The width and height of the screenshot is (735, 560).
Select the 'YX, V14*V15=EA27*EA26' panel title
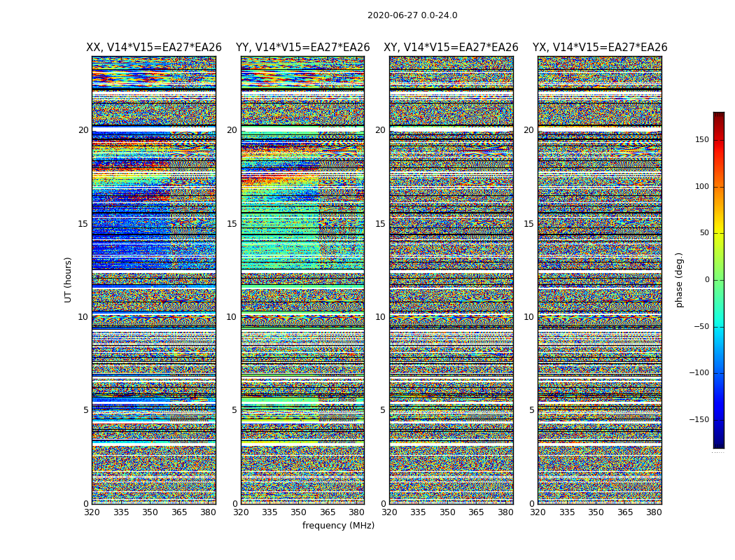point(599,48)
